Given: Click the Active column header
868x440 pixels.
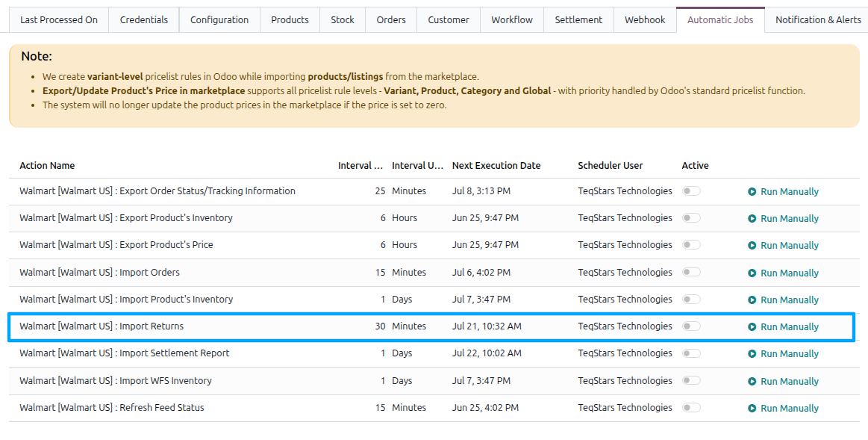Looking at the screenshot, I should [x=696, y=166].
